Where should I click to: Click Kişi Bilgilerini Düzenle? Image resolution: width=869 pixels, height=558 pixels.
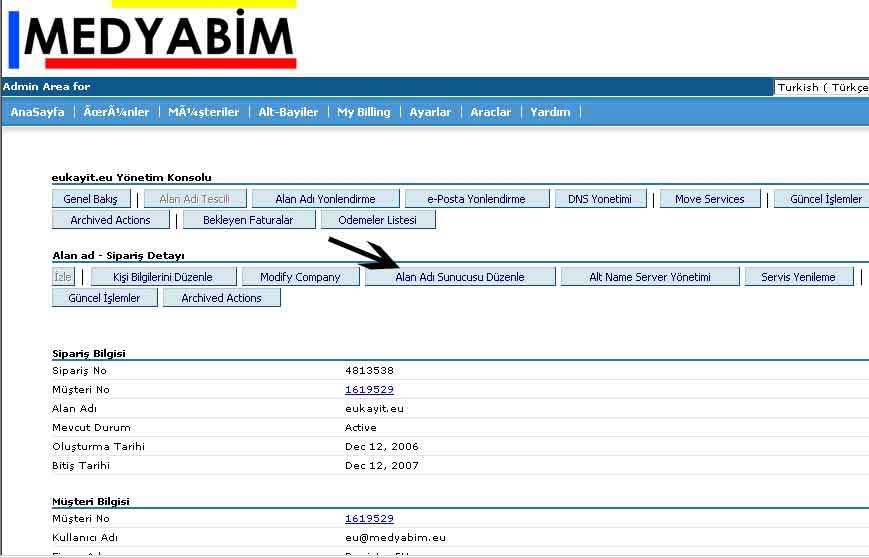(x=165, y=277)
